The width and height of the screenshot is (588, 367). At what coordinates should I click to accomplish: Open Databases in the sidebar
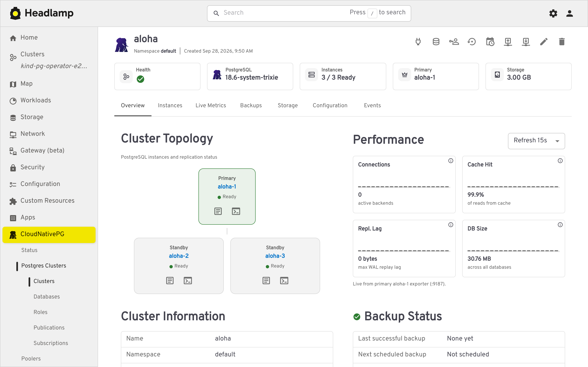[x=47, y=297]
